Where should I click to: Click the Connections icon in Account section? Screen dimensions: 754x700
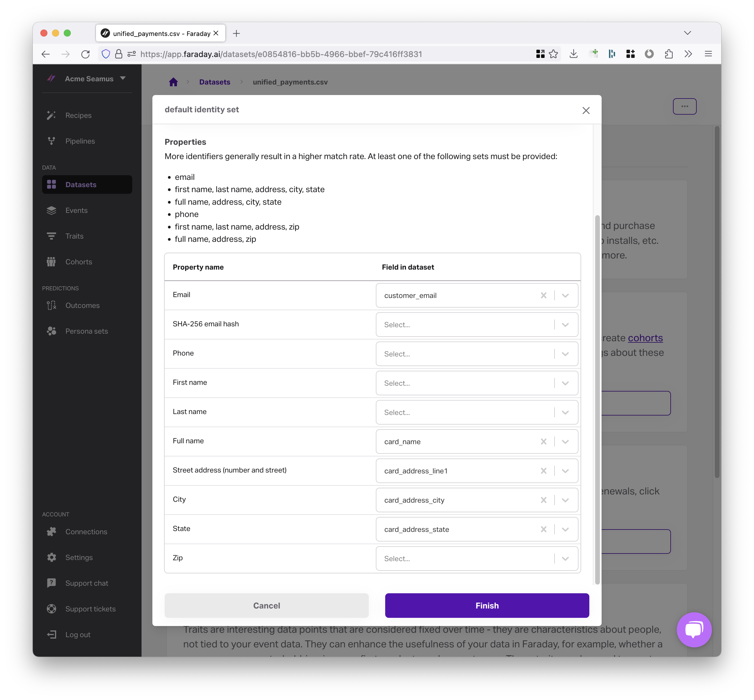[x=52, y=532]
